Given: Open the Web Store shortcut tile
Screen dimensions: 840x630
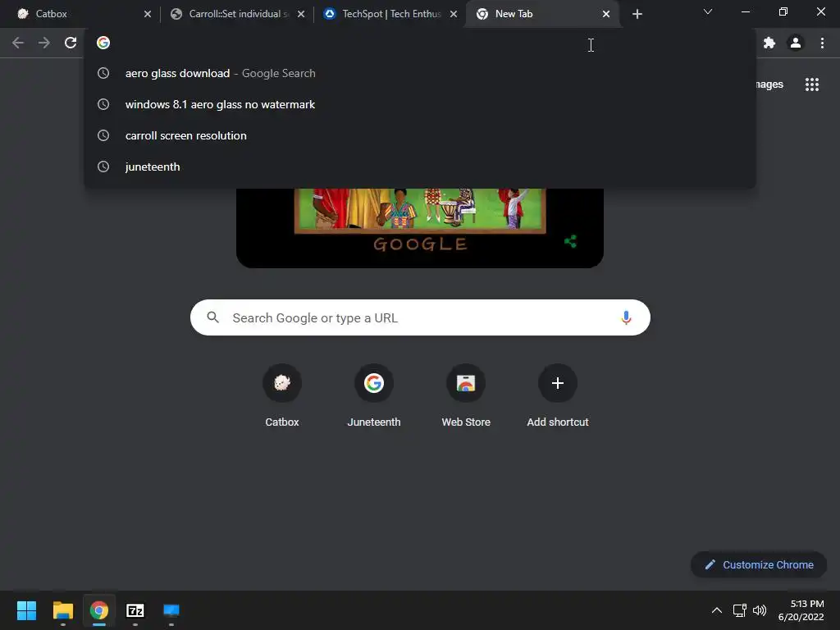Looking at the screenshot, I should coord(466,396).
